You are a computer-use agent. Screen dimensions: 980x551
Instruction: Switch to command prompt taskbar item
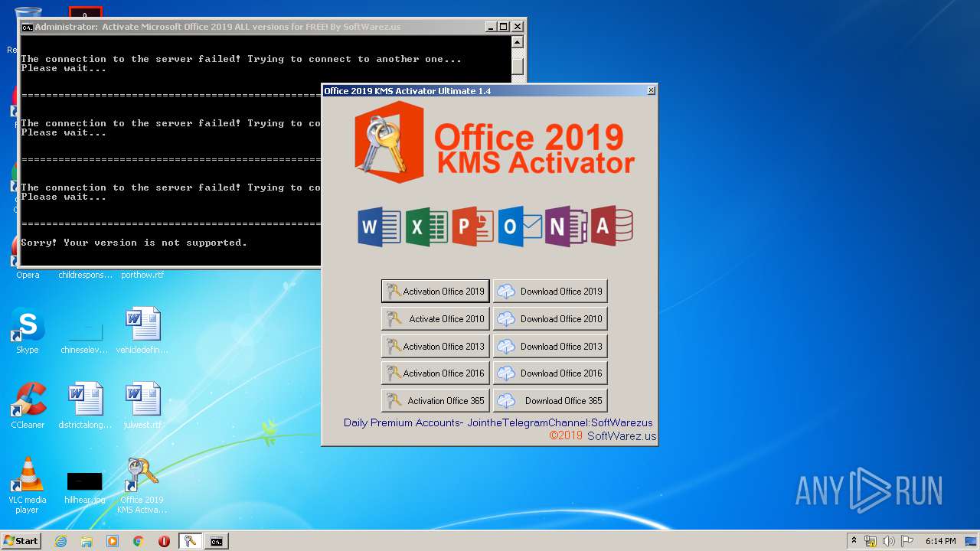click(x=217, y=541)
